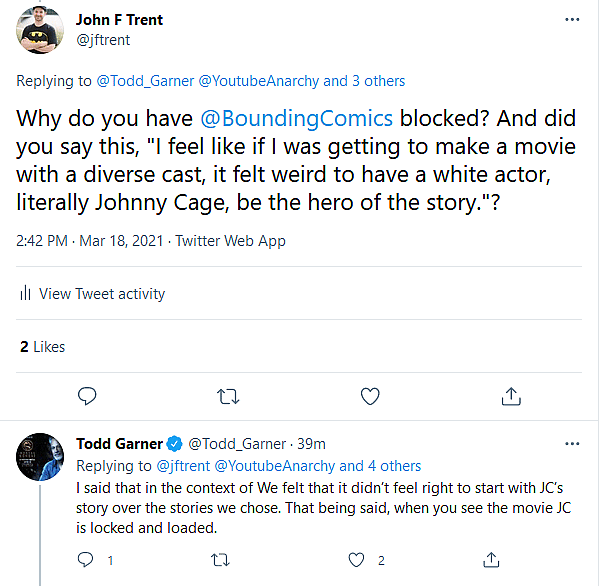The height and width of the screenshot is (586, 603).
Task: Open John F Trent's profile picture
Action: 41,30
